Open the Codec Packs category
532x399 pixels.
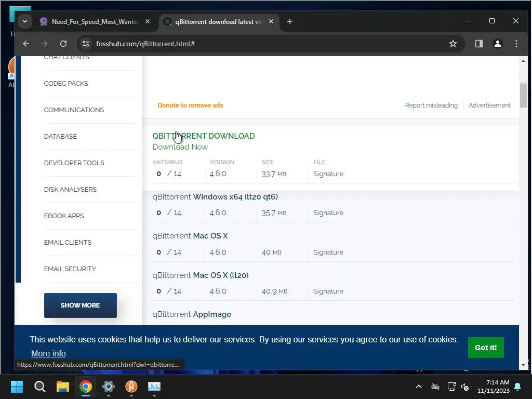tap(66, 84)
